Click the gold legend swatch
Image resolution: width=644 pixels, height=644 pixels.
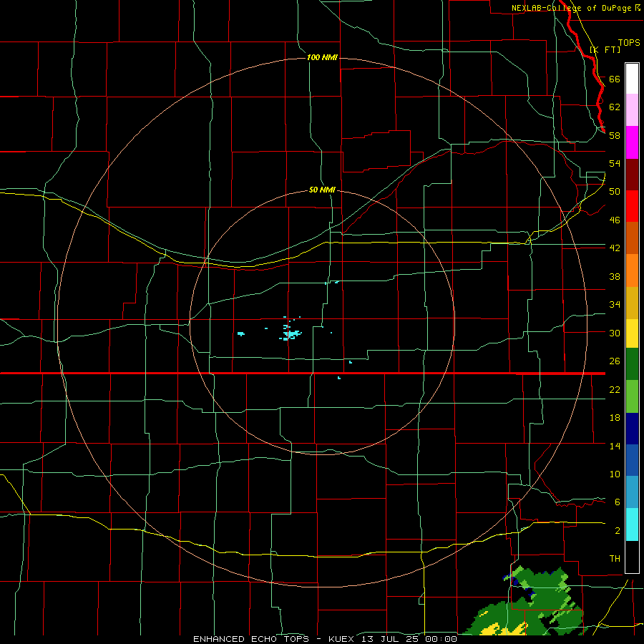click(632, 303)
